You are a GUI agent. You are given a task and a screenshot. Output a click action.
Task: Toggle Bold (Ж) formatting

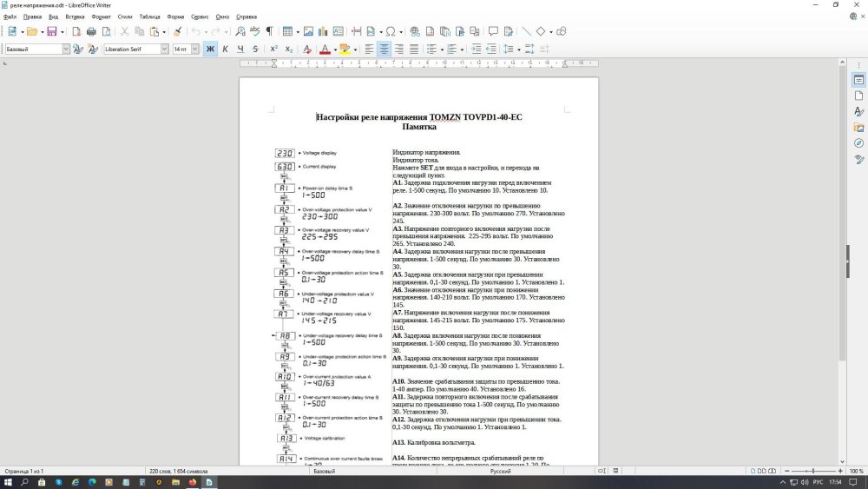tap(210, 50)
